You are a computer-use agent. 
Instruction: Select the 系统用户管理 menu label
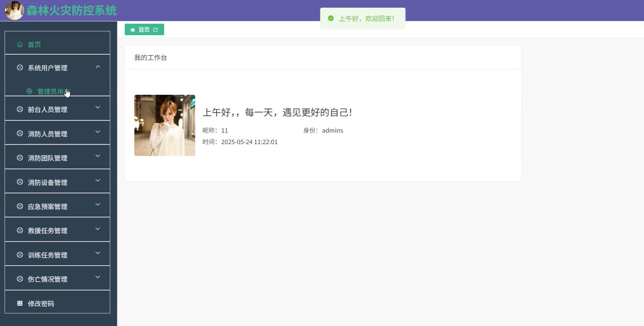(47, 68)
